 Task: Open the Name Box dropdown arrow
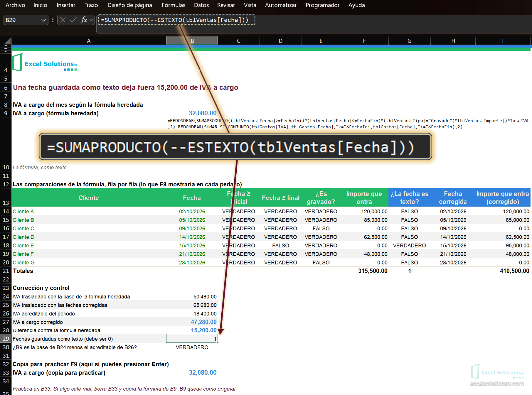point(43,20)
